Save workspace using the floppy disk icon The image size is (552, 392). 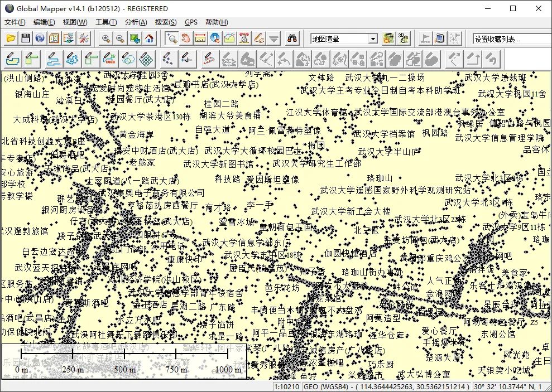(x=25, y=38)
